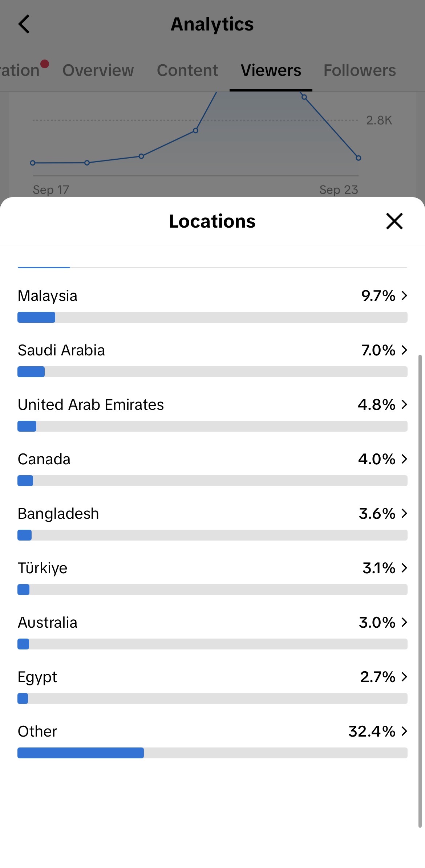The width and height of the screenshot is (425, 868).
Task: Open Australia chevron arrow
Action: tap(404, 622)
